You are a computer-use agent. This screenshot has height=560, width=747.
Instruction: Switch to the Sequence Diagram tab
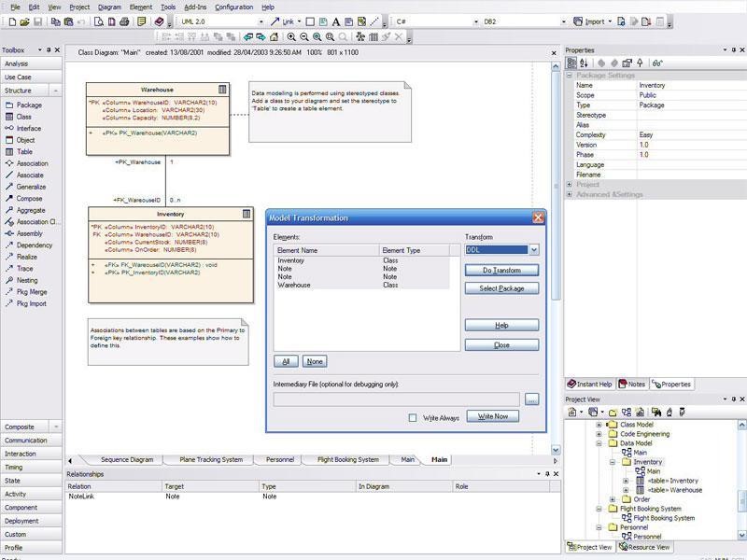[126, 459]
